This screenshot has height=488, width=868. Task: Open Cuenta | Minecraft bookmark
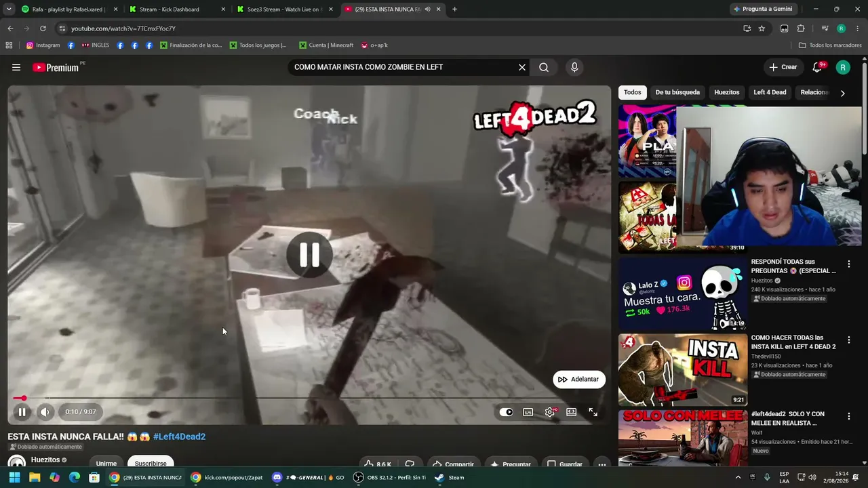325,45
